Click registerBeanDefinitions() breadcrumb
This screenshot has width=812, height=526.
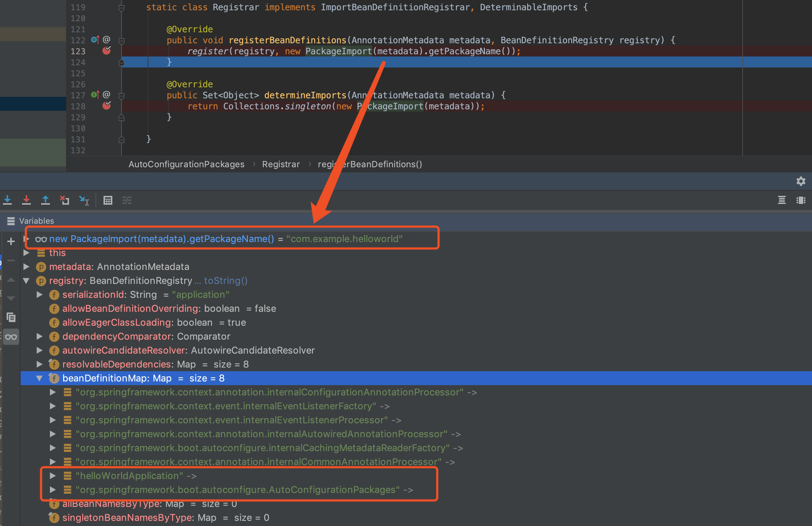tap(370, 164)
